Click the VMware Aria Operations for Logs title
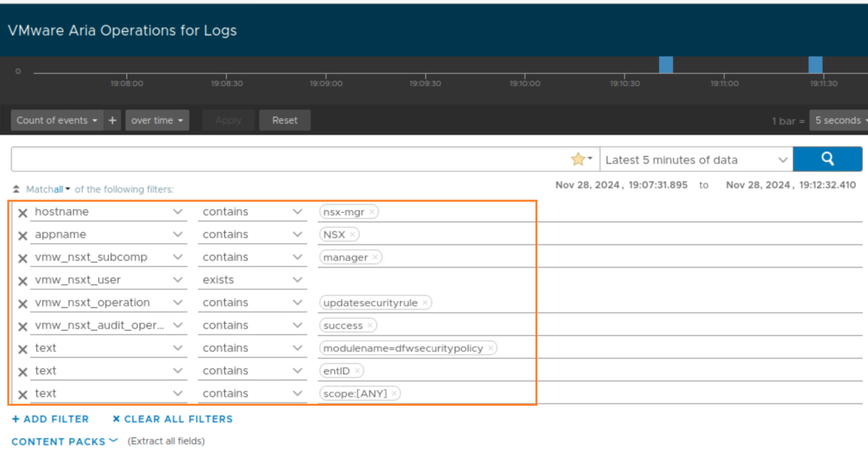 [122, 31]
